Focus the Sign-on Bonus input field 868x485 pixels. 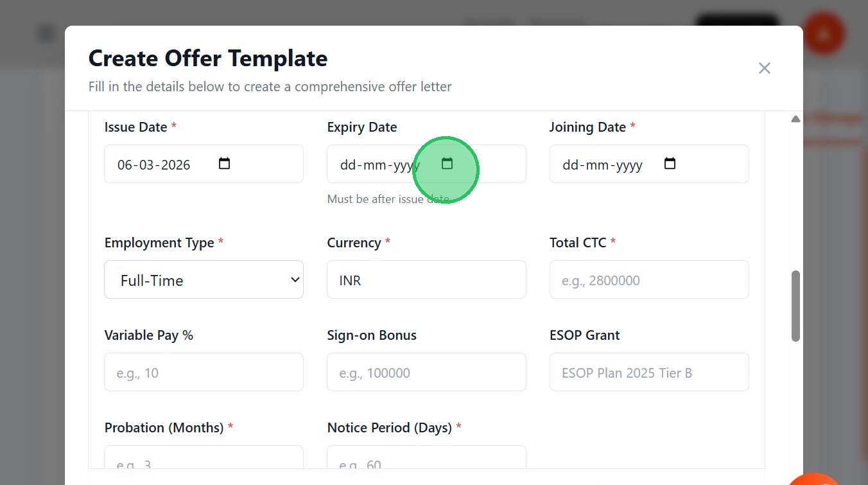point(426,372)
